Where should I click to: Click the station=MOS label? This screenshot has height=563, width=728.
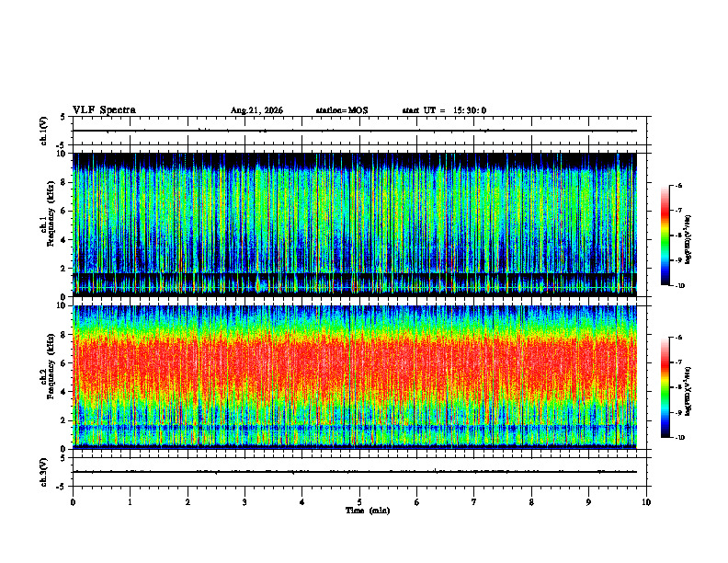click(342, 110)
